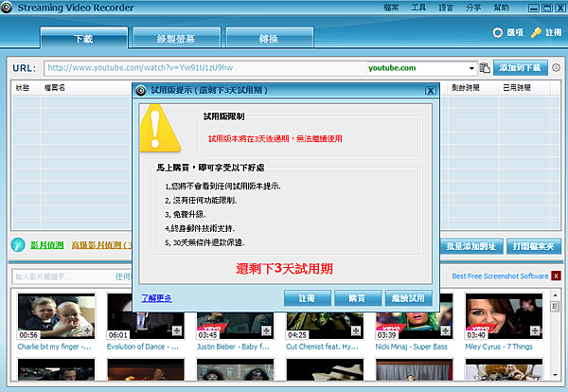Add Charlie bit my finger with plus icon
This screenshot has height=392, width=568.
point(87,330)
